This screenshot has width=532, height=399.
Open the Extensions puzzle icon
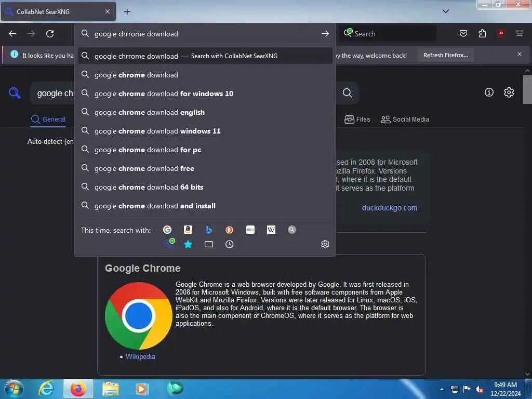click(x=482, y=33)
